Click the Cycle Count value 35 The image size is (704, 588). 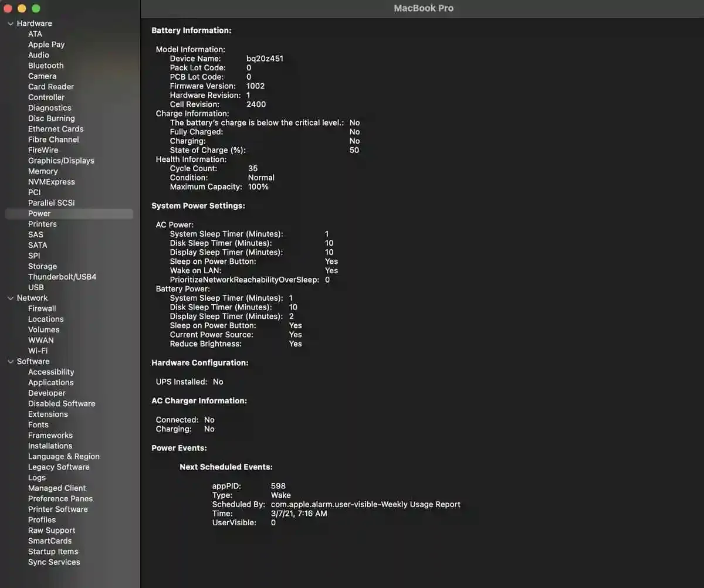pyautogui.click(x=253, y=168)
